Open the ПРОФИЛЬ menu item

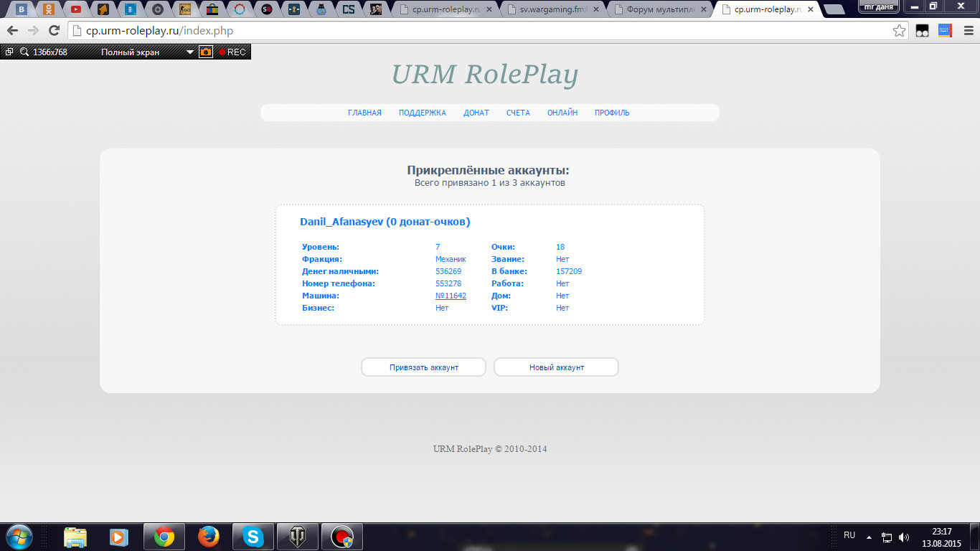pyautogui.click(x=612, y=113)
